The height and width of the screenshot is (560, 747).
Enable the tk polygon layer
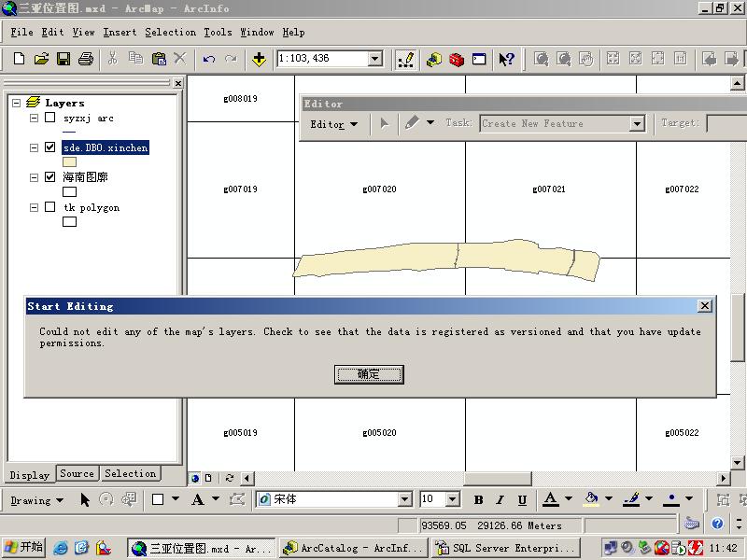click(50, 206)
